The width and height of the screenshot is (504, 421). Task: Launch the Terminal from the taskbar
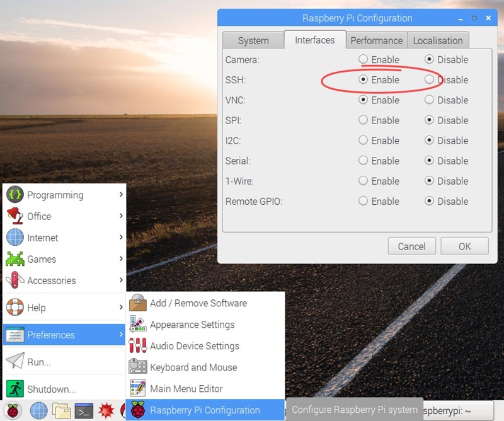tap(84, 410)
